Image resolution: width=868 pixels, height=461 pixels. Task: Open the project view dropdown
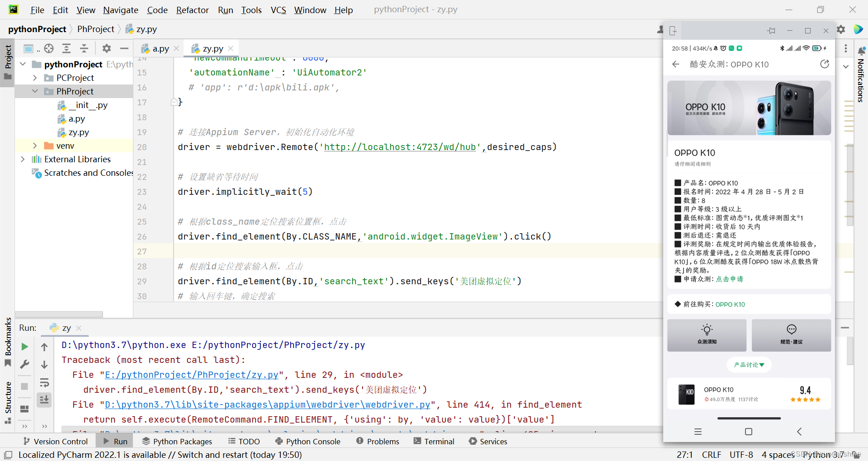click(31, 48)
